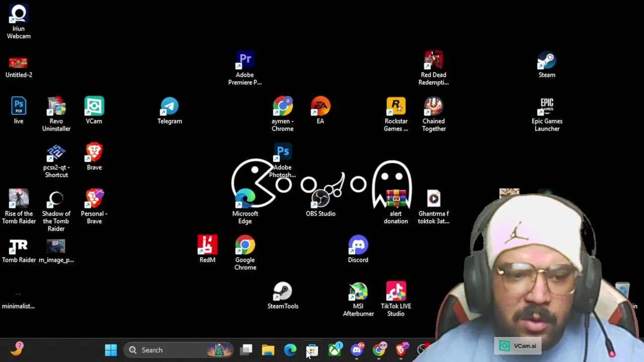Image resolution: width=644 pixels, height=362 pixels.
Task: Launch the EA app icon
Action: 320,111
